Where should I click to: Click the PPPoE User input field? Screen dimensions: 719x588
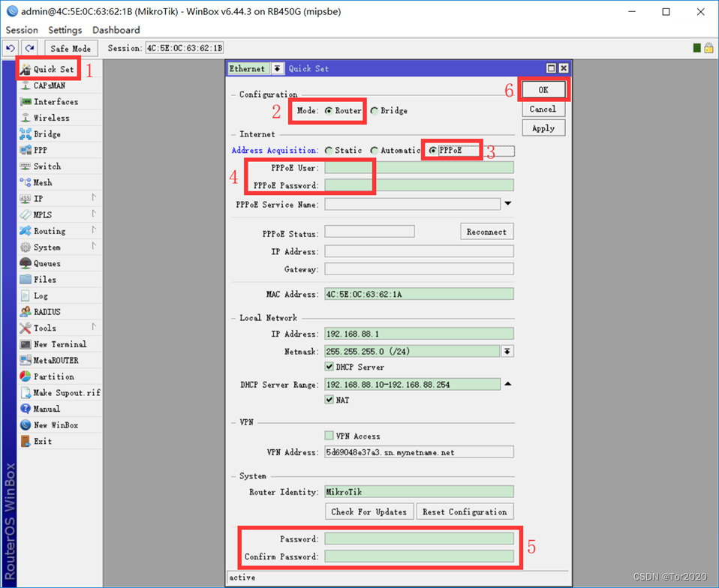coord(418,167)
